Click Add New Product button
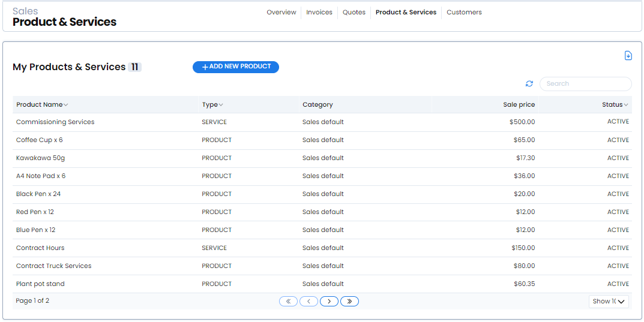This screenshot has width=644, height=322. 236,67
